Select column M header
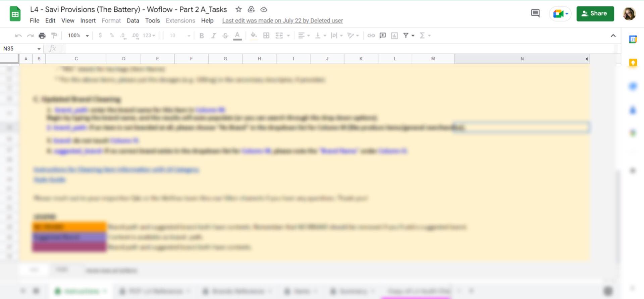644x299 pixels. pyautogui.click(x=433, y=59)
